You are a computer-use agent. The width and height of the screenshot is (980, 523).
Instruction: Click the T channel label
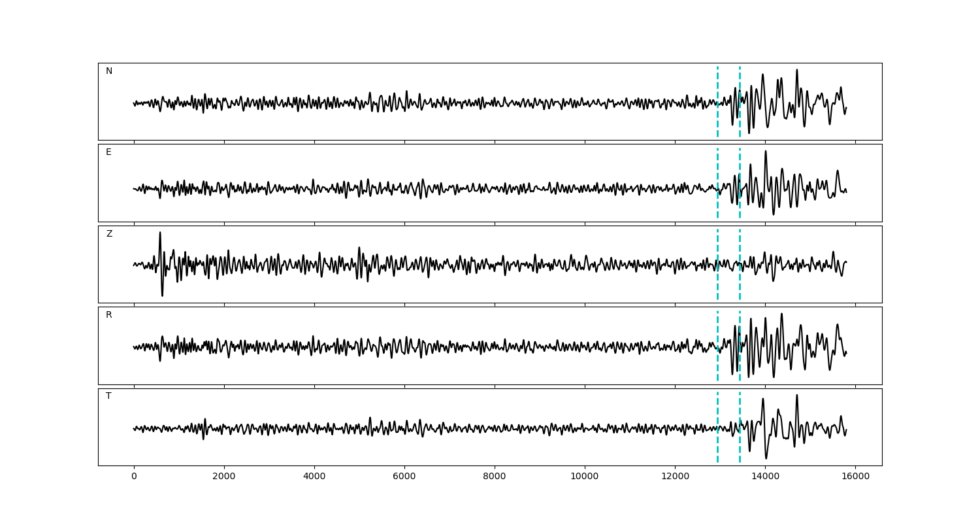click(108, 396)
